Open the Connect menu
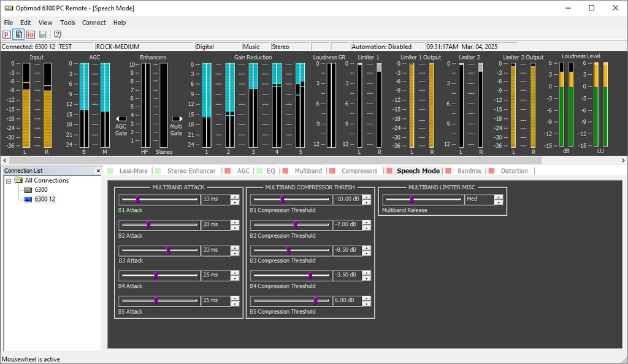The image size is (628, 364). tap(94, 23)
